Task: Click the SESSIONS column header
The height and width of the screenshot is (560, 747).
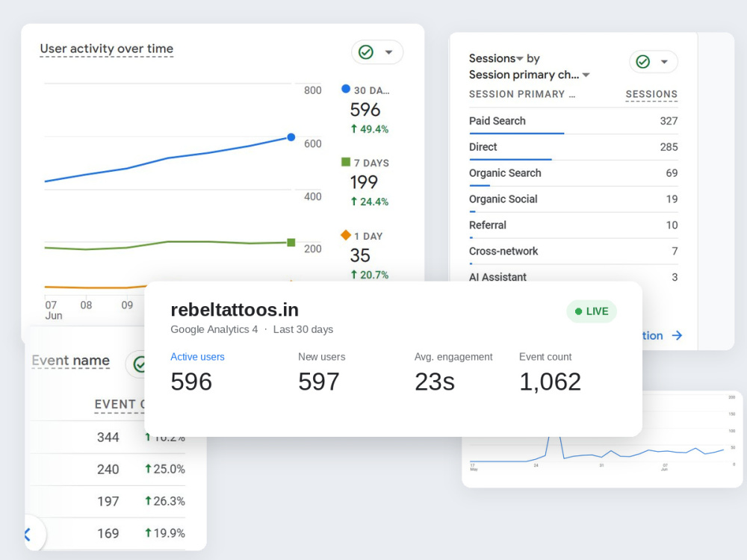Action: (x=651, y=94)
